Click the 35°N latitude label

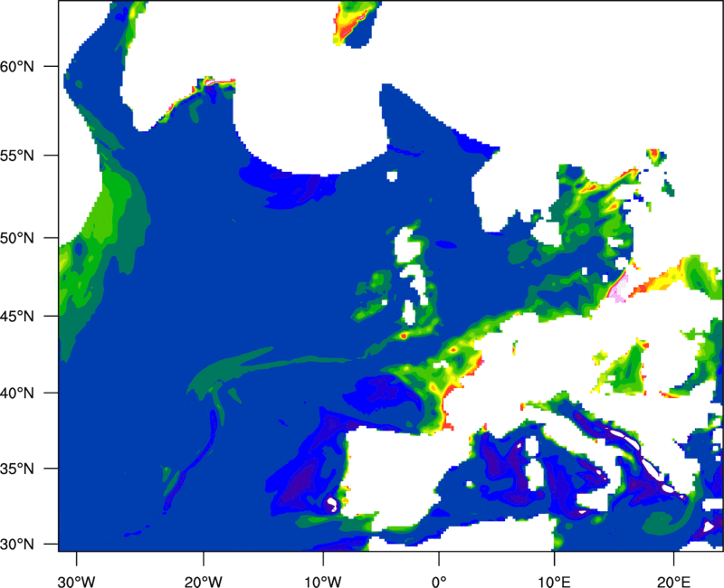point(17,469)
